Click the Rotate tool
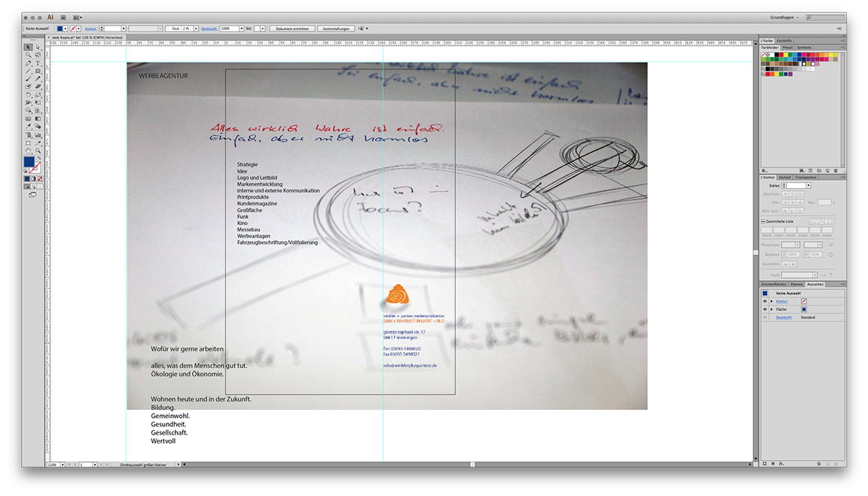Viewport: 868px width, 496px height. click(x=28, y=95)
